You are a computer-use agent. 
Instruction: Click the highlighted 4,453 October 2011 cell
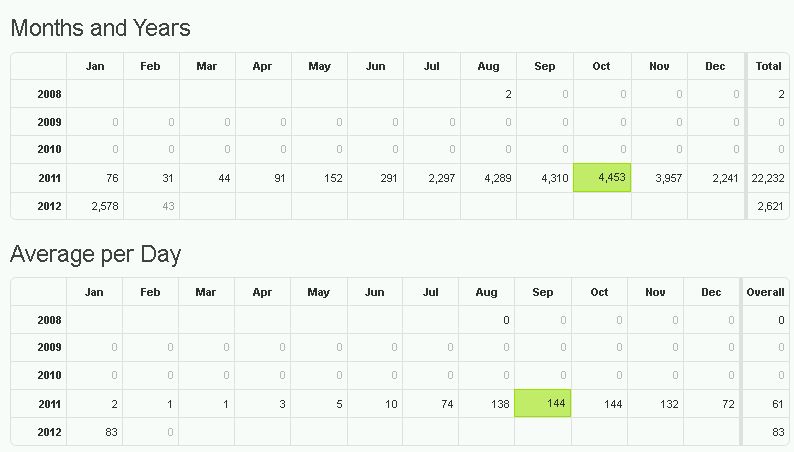pyautogui.click(x=602, y=178)
